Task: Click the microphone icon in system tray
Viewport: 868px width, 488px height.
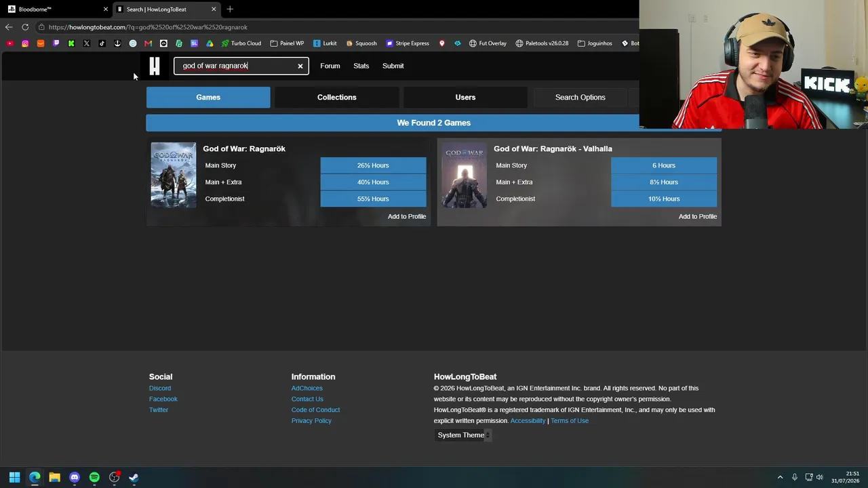Action: pyautogui.click(x=795, y=477)
